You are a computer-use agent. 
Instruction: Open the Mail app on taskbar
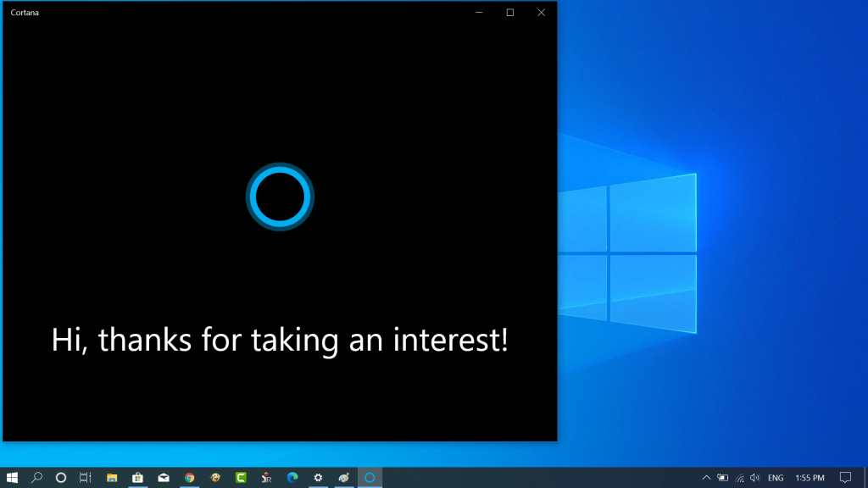pyautogui.click(x=164, y=478)
